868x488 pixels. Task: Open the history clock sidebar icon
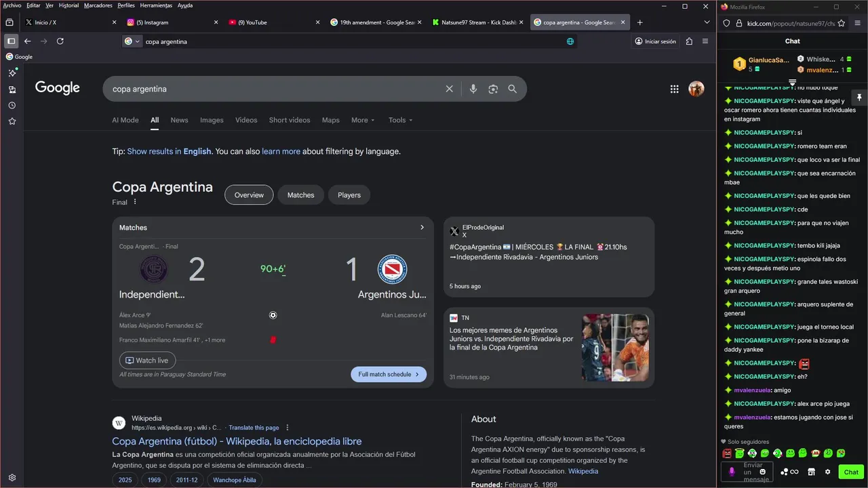pyautogui.click(x=12, y=106)
